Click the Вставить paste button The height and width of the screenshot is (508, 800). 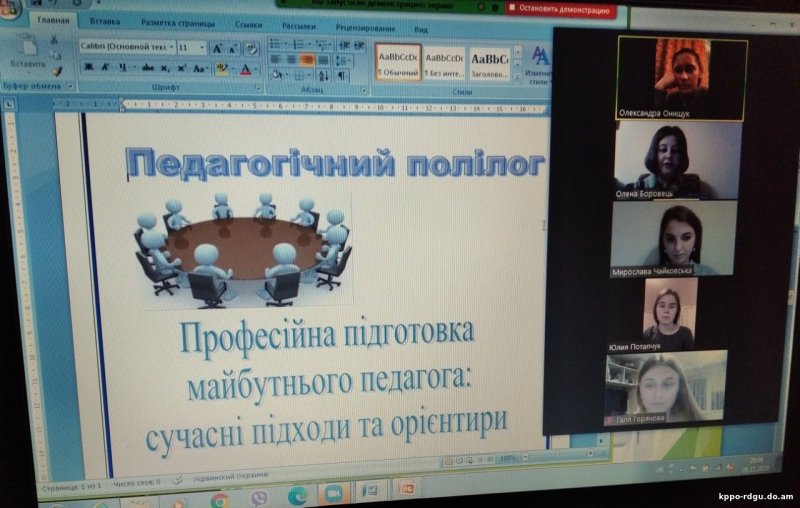coord(29,54)
